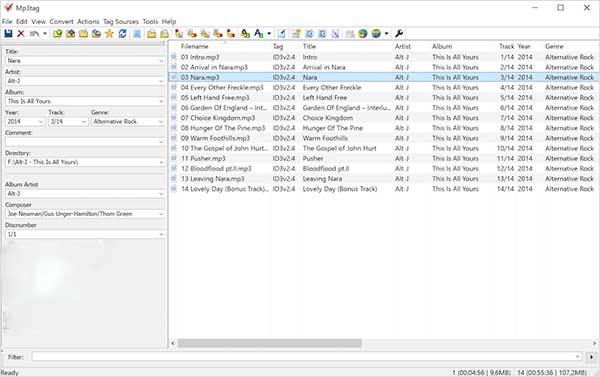Select file '04 Every Other Freckle.mp3'

point(222,88)
